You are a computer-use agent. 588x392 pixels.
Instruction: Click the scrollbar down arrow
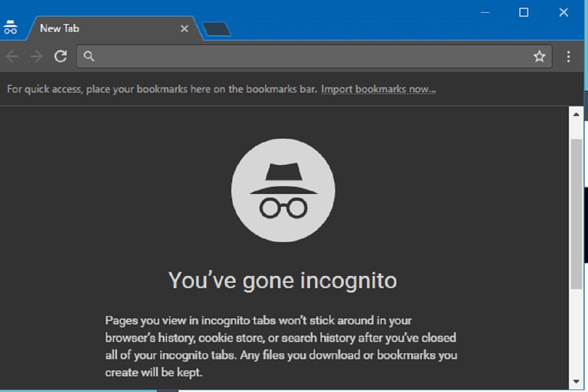576,381
